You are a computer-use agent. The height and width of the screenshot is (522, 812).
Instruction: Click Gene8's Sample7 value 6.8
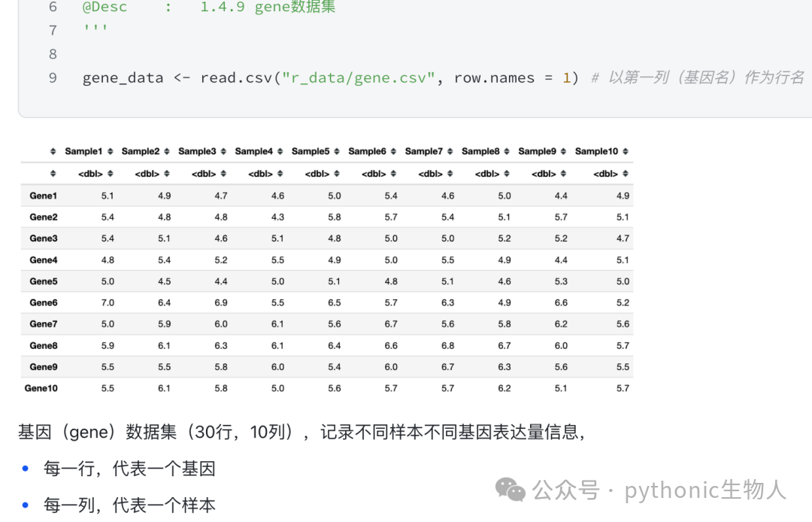448,345
